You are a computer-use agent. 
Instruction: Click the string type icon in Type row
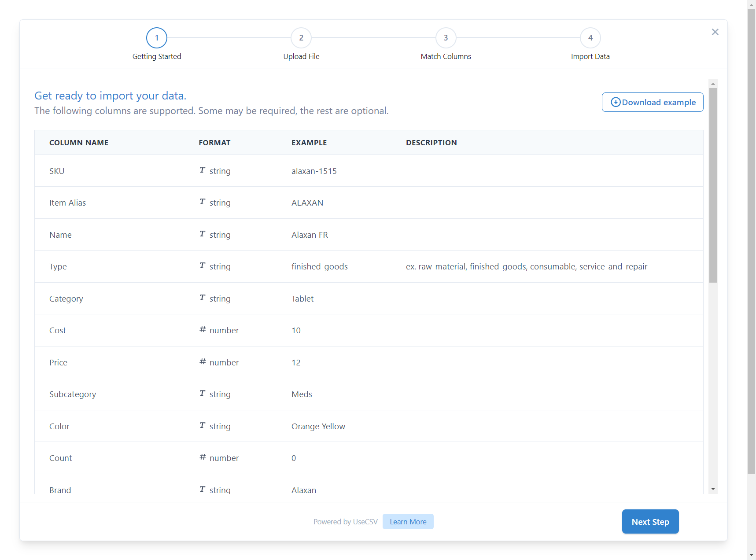(x=203, y=265)
